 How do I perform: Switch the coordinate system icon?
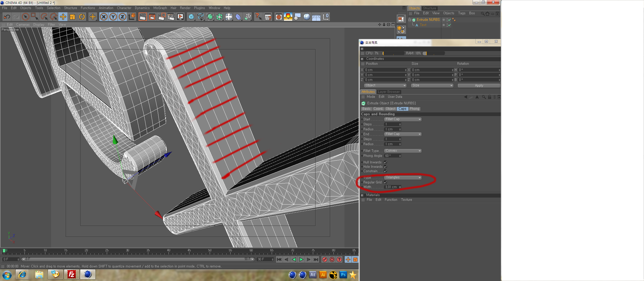(x=132, y=17)
